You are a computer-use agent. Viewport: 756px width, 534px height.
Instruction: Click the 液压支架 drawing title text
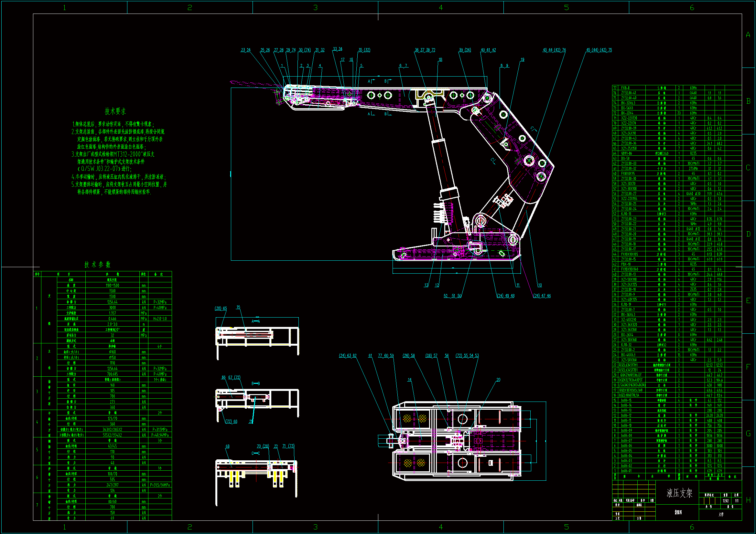(679, 493)
